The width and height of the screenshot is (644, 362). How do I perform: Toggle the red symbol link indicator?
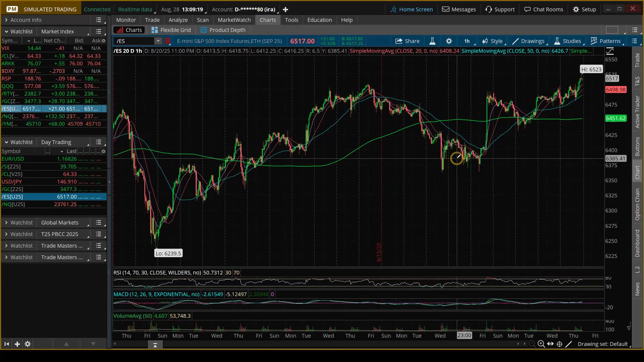[x=168, y=41]
